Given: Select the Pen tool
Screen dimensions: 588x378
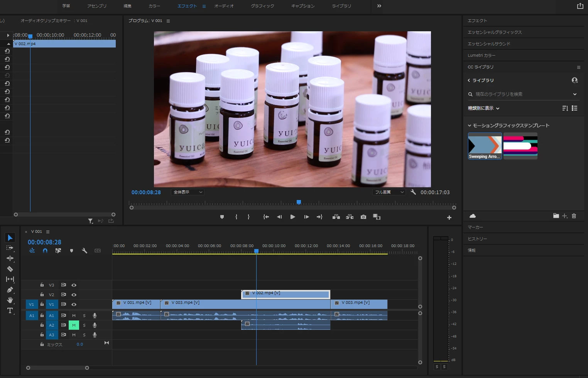Looking at the screenshot, I should (x=10, y=290).
